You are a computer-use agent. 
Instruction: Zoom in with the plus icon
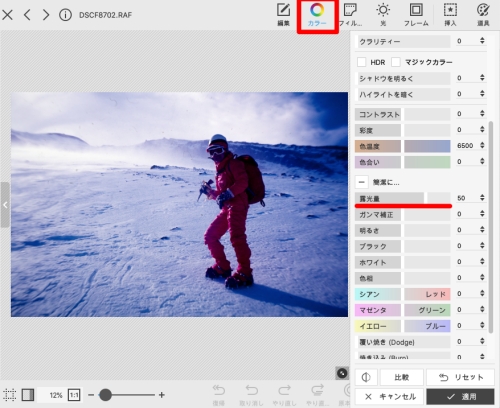pyautogui.click(x=162, y=395)
